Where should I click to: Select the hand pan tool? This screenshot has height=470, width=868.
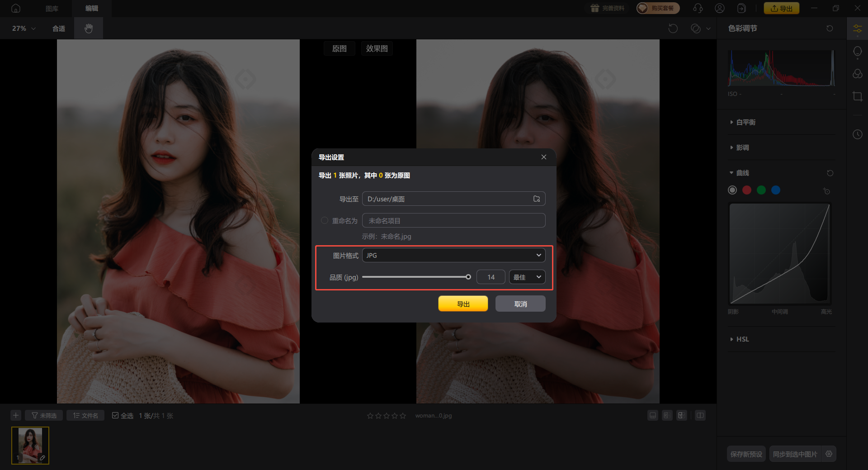click(89, 28)
